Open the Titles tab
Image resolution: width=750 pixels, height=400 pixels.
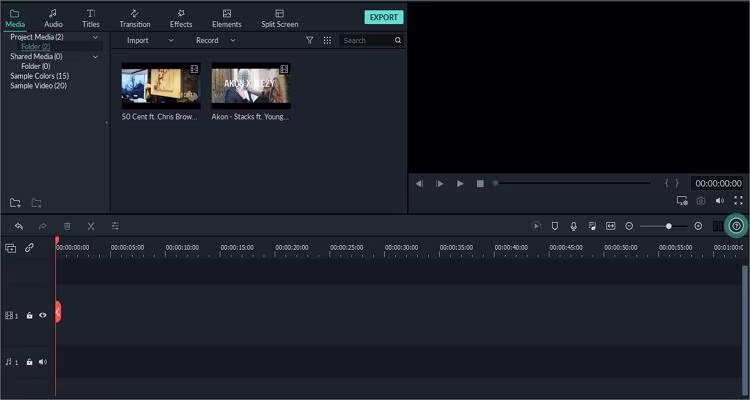tap(91, 19)
